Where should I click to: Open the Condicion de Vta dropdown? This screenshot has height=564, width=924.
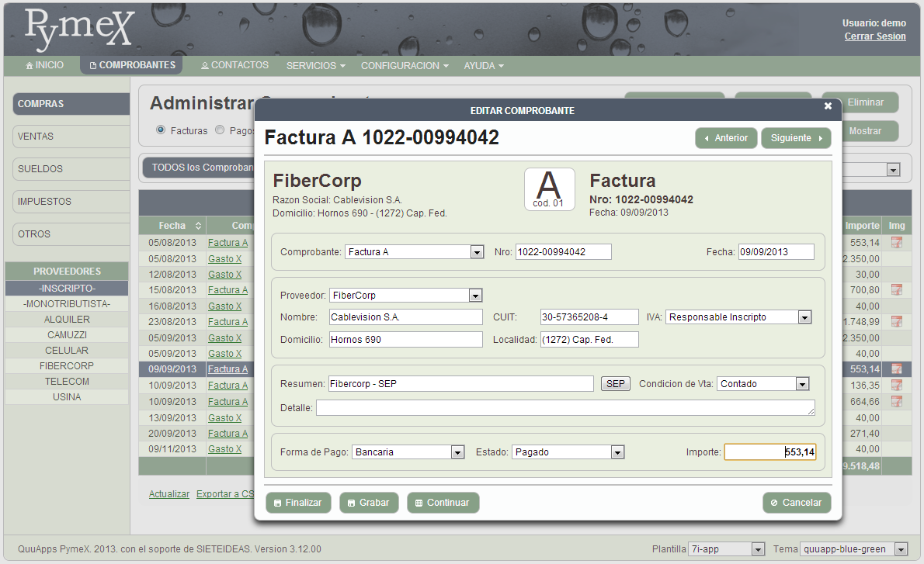click(802, 384)
